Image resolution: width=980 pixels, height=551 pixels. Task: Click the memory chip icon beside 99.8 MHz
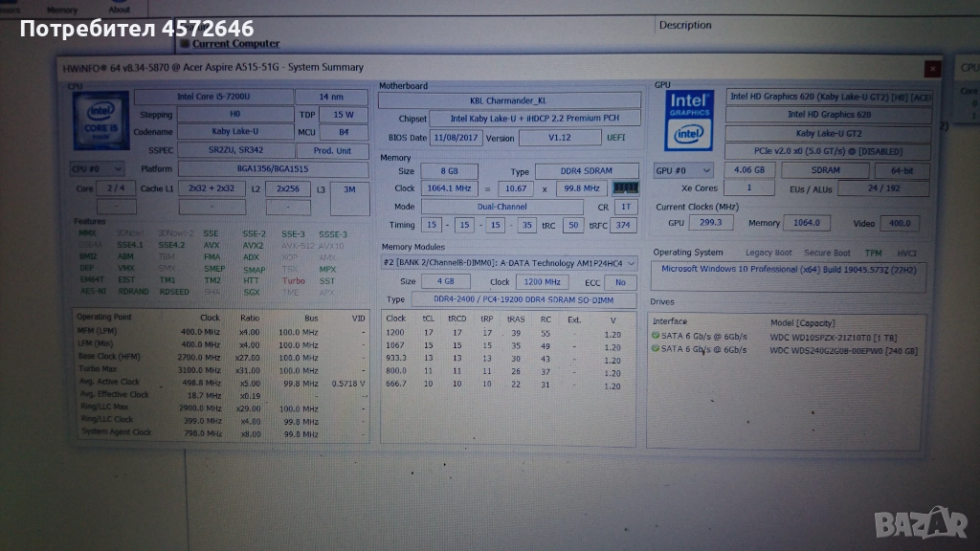point(626,188)
